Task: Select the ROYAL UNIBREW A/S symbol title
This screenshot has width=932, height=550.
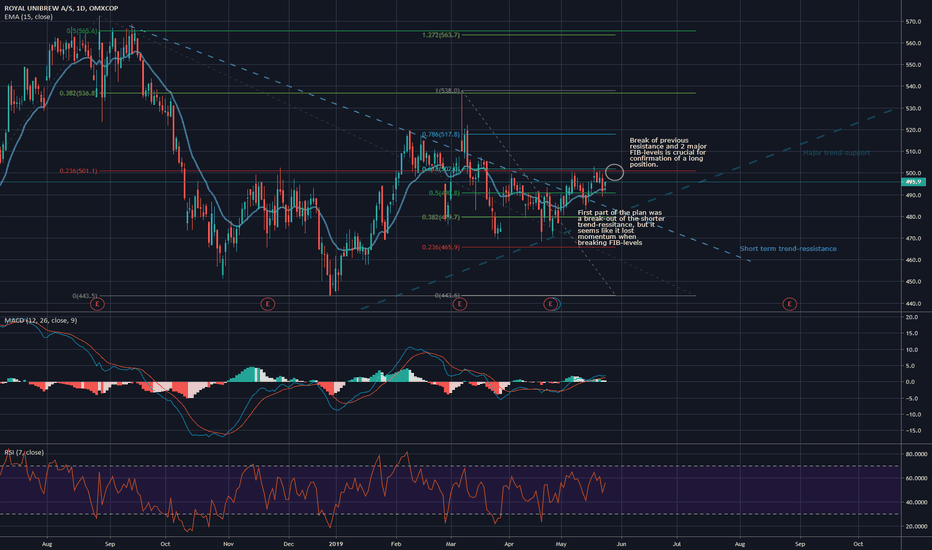Action: 61,8
